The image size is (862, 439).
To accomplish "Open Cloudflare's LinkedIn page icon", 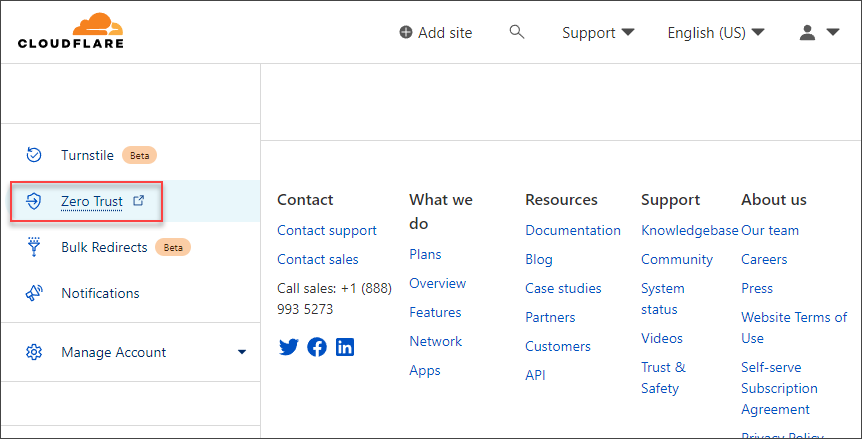I will (x=345, y=347).
